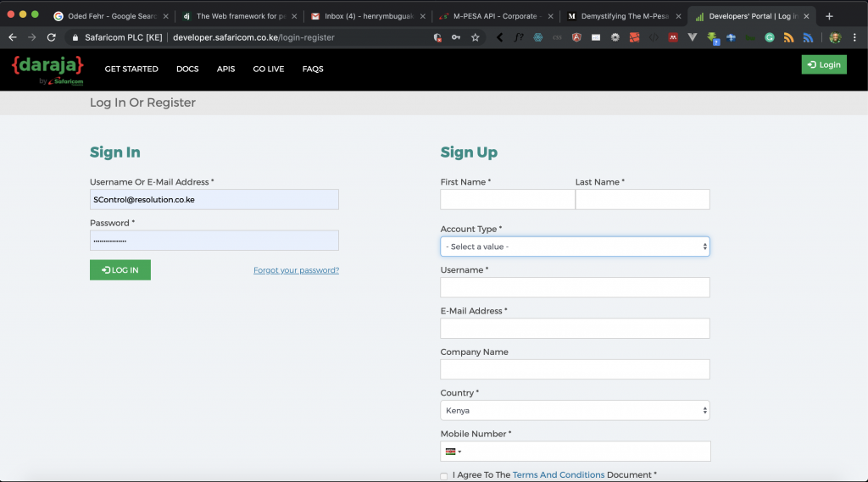
Task: Open the GET STARTED menu item
Action: pyautogui.click(x=131, y=69)
